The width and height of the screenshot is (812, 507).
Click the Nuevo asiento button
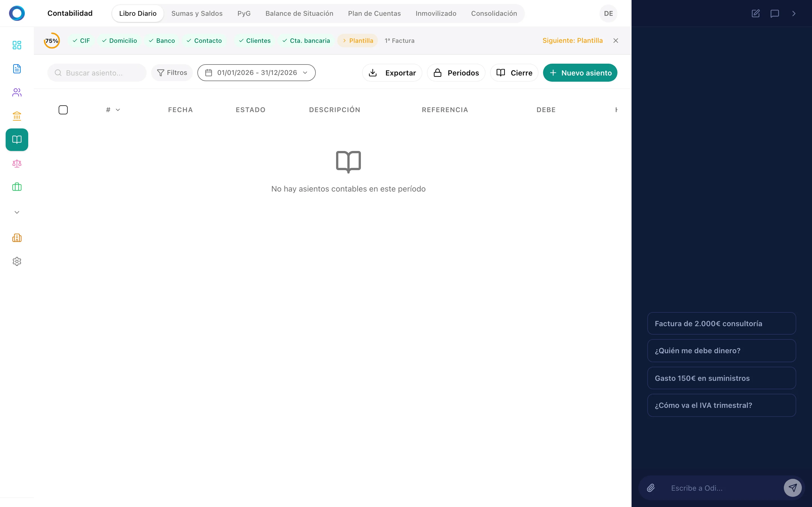[x=580, y=73]
